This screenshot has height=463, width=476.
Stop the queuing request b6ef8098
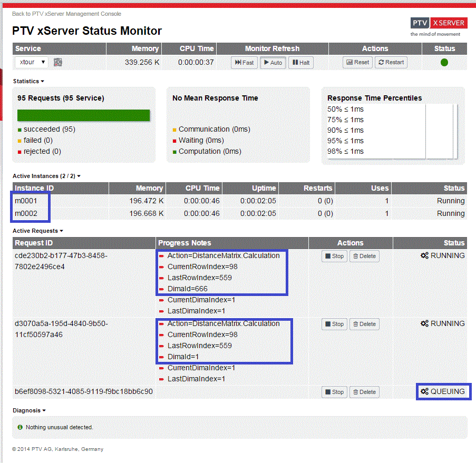click(334, 392)
